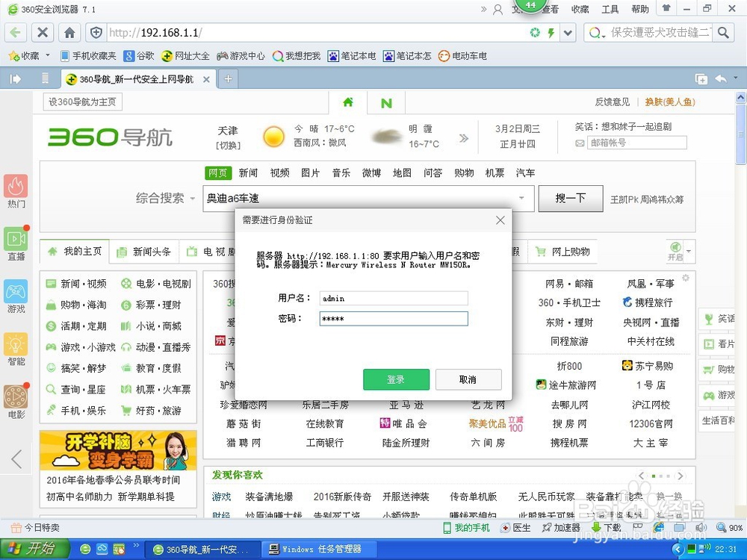Click 加速器 in browser status bar
Screen dimensions: 747x560
pos(561,528)
